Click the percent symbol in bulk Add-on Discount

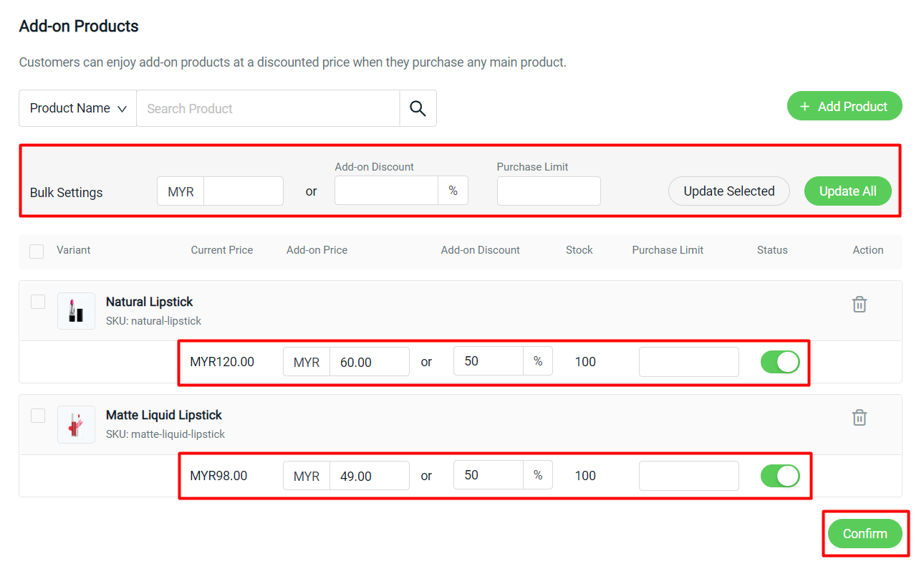pos(453,190)
